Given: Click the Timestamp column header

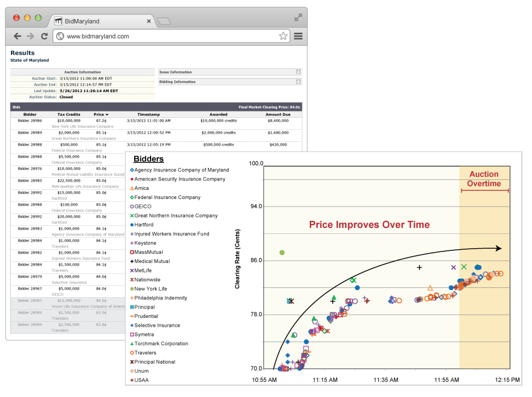Looking at the screenshot, I should [148, 115].
